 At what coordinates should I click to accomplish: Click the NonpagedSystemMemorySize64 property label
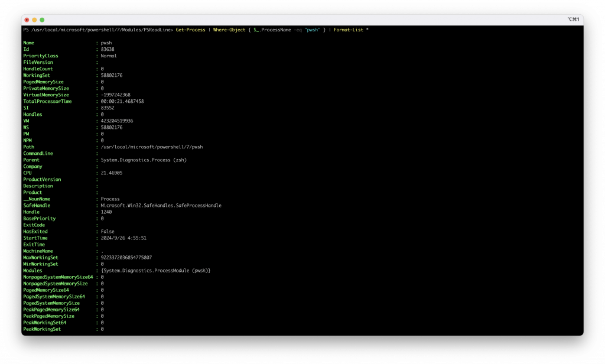point(58,277)
